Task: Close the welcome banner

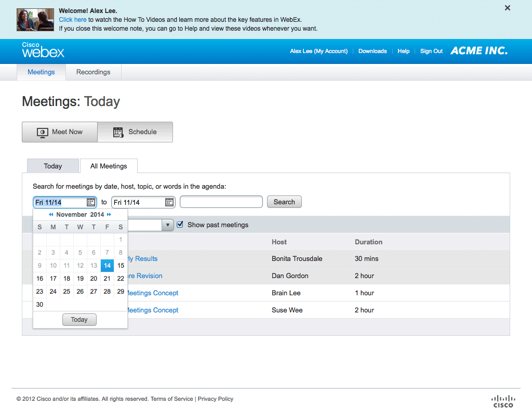Action: tap(508, 8)
